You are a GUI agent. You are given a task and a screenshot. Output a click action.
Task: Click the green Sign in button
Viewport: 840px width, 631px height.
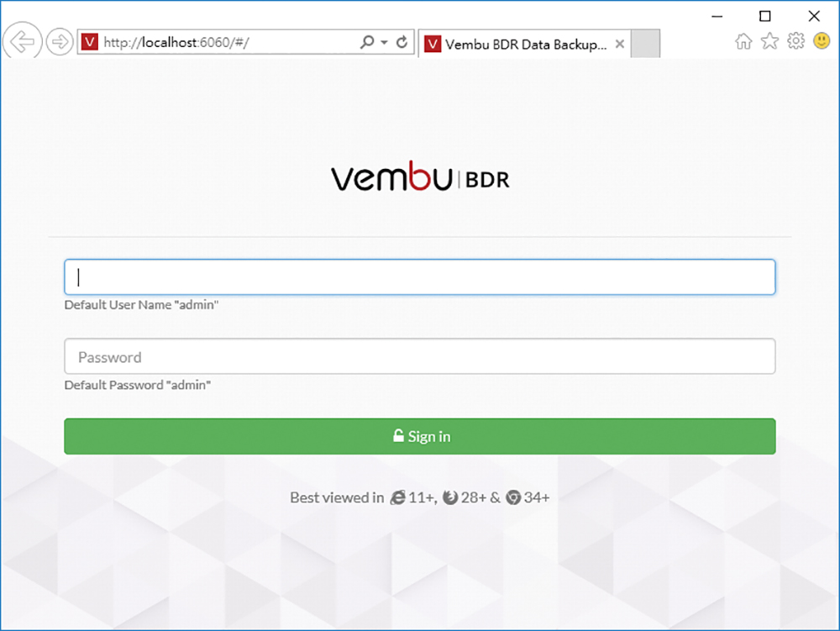pos(420,437)
